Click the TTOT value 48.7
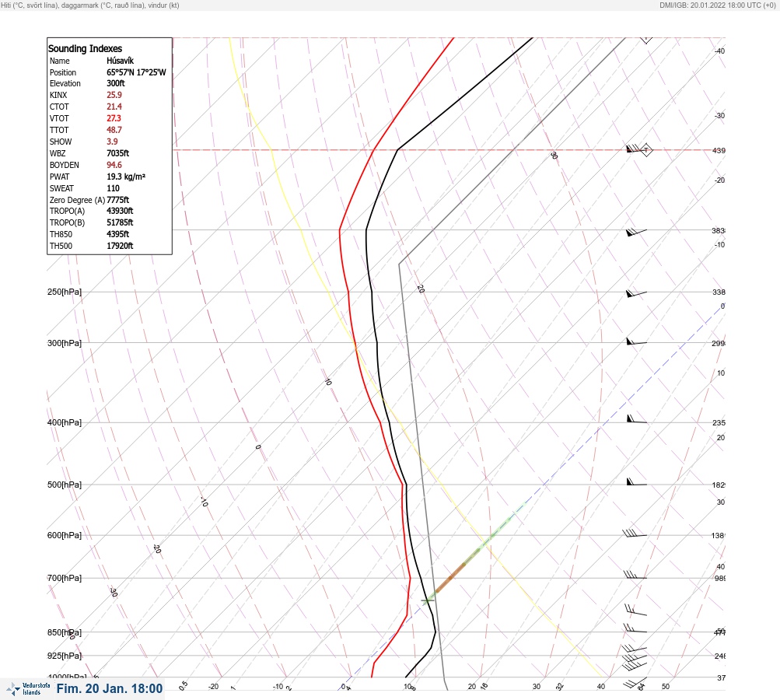Screen dimensions: 780x700 pyautogui.click(x=114, y=130)
